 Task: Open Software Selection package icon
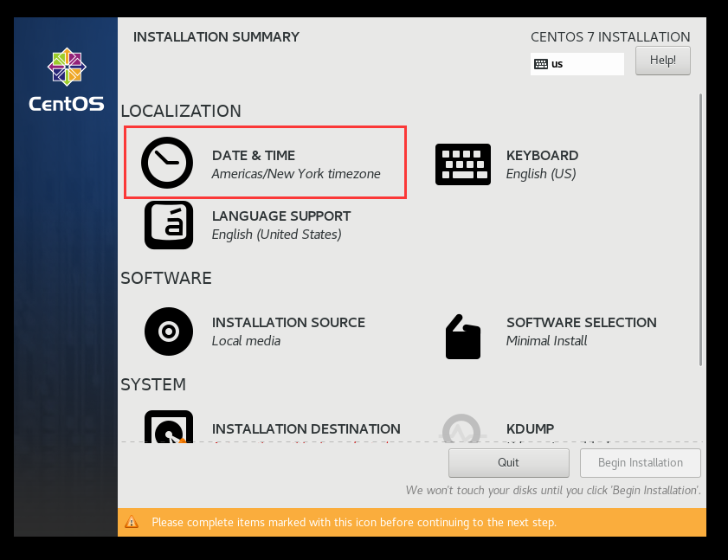(463, 337)
